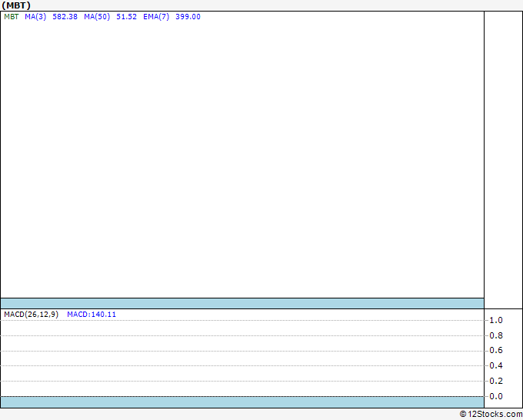Click the MA(50) legend label

point(97,17)
